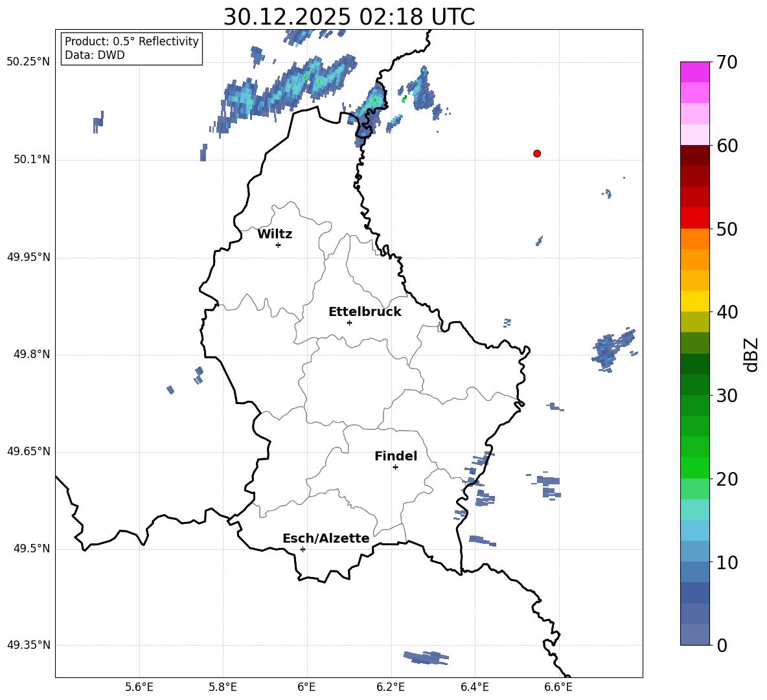767x700 pixels.
Task: Click the 0 tick on the colorbar
Action: [722, 645]
